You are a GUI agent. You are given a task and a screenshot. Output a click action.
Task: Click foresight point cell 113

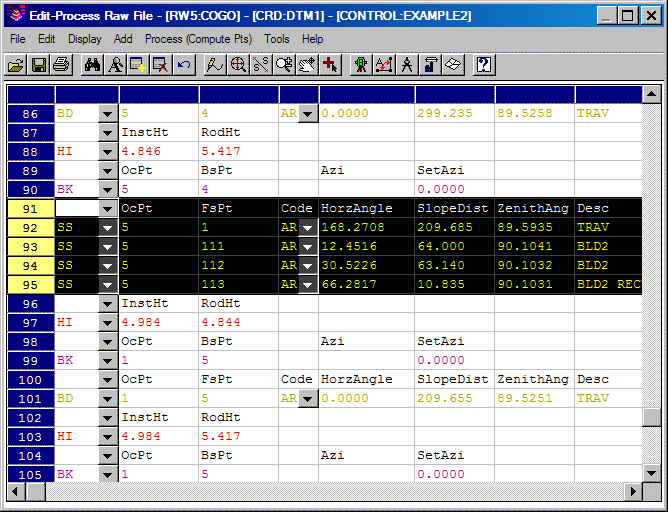tap(239, 284)
